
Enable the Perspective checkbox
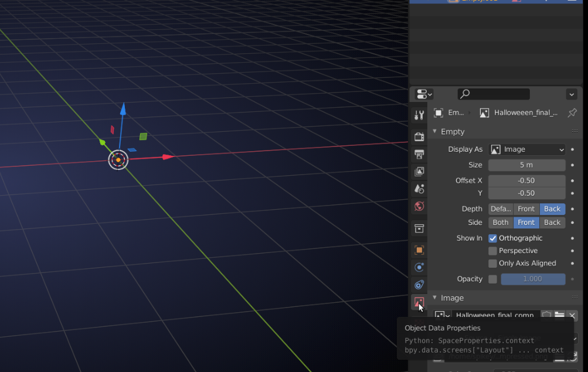[492, 251]
